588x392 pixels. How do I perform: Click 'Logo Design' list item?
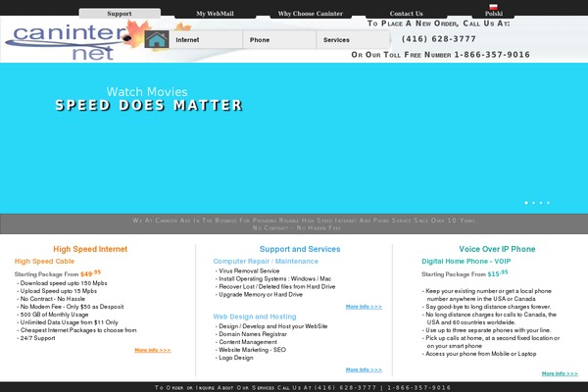coord(234,358)
